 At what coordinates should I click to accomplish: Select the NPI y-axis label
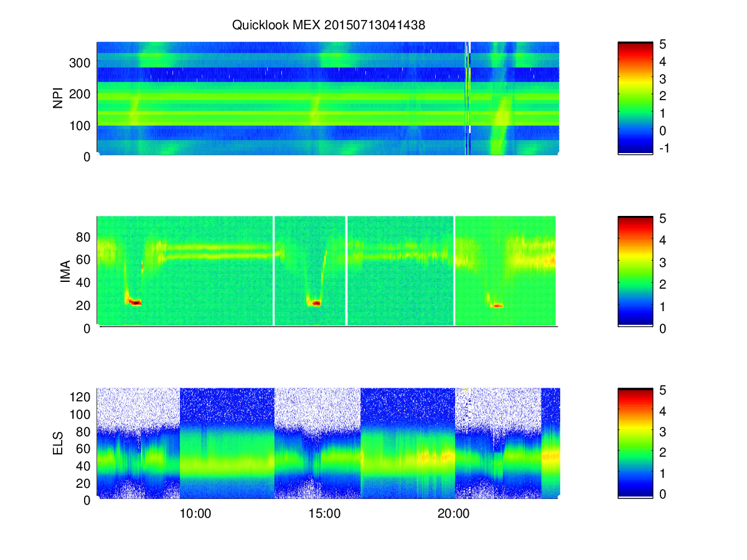tap(59, 98)
